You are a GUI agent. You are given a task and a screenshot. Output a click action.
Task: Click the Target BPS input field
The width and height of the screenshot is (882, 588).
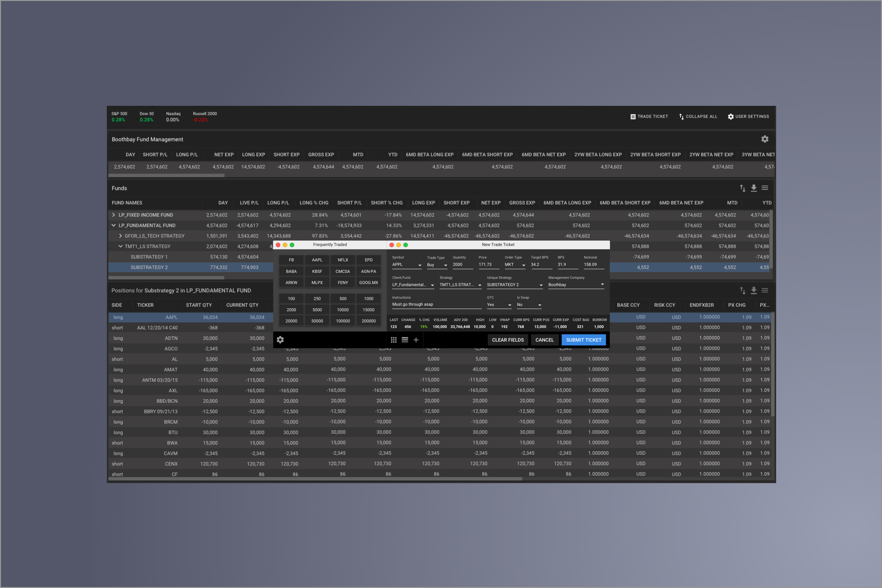tap(541, 265)
